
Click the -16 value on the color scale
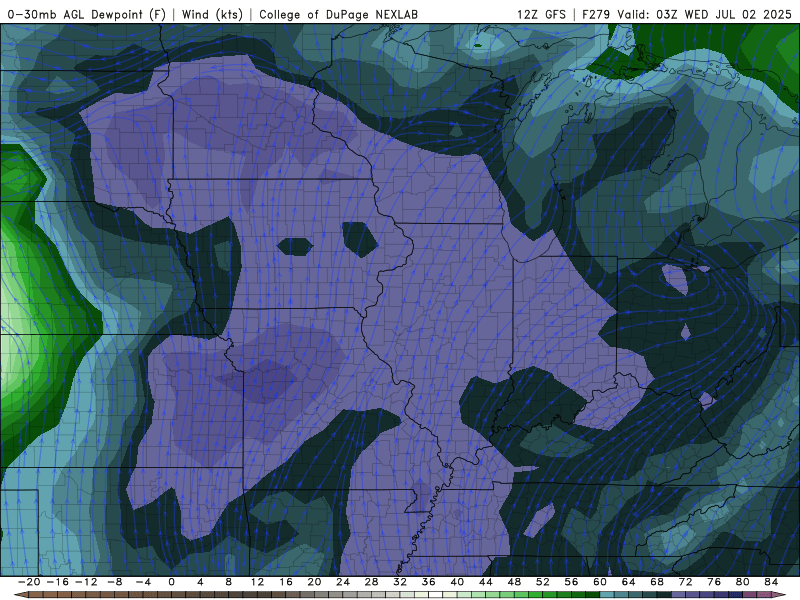(57, 582)
